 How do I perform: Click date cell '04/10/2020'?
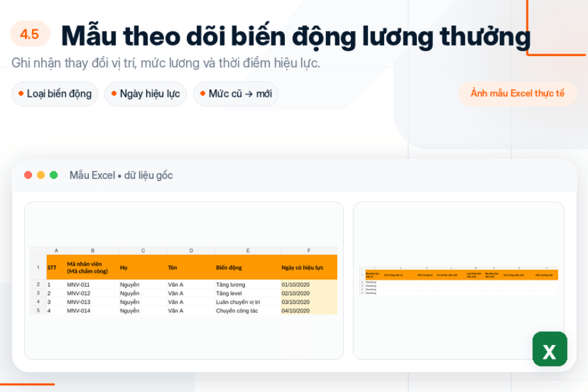308,310
